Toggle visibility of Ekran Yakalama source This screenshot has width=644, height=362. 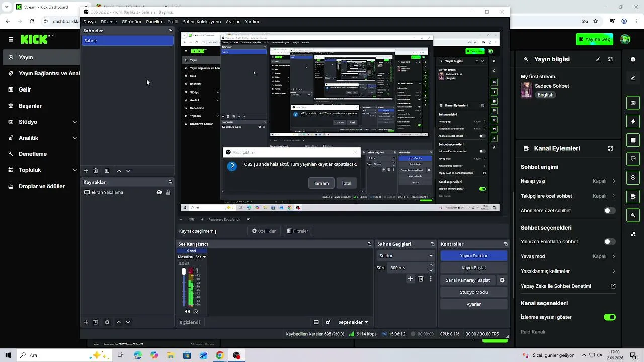159,192
